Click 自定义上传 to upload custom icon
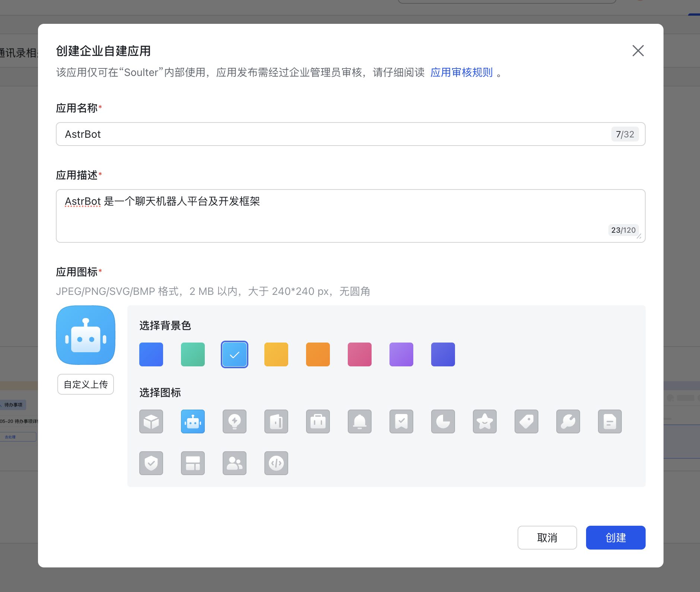The width and height of the screenshot is (700, 592). (x=85, y=384)
